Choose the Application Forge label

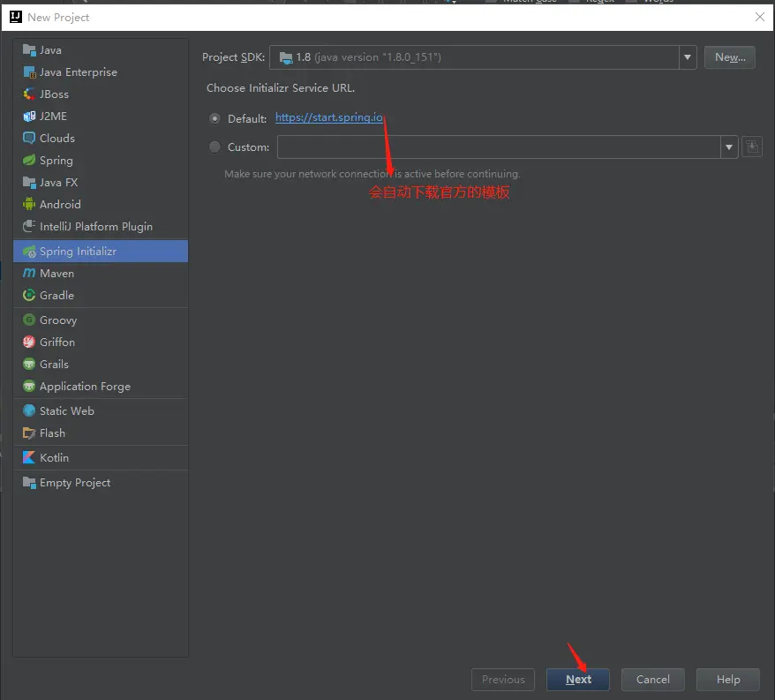[x=85, y=387]
